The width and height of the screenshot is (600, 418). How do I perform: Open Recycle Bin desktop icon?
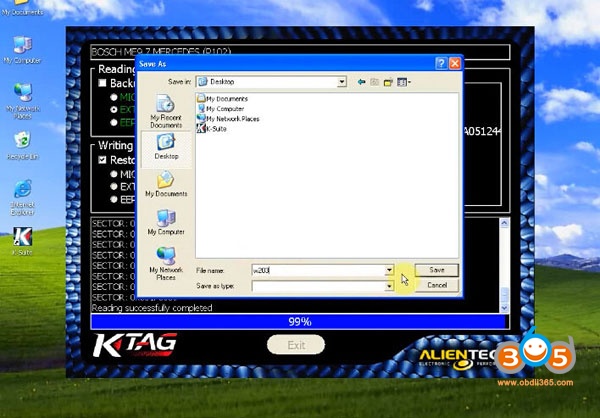[x=22, y=145]
